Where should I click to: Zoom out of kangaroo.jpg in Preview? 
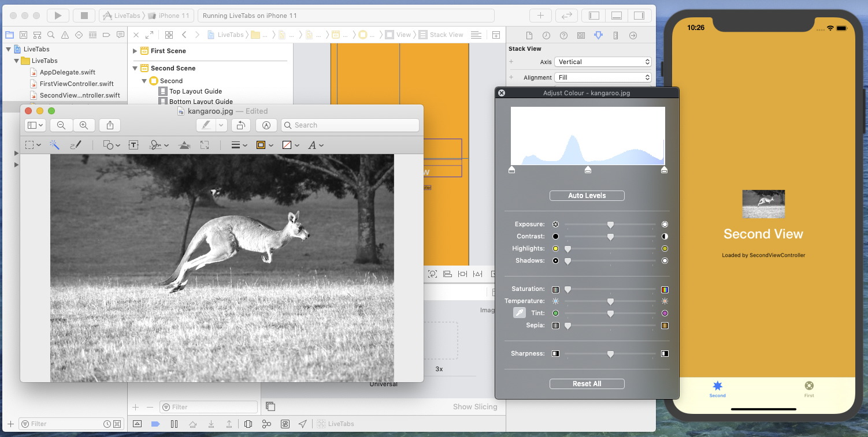[x=61, y=125]
